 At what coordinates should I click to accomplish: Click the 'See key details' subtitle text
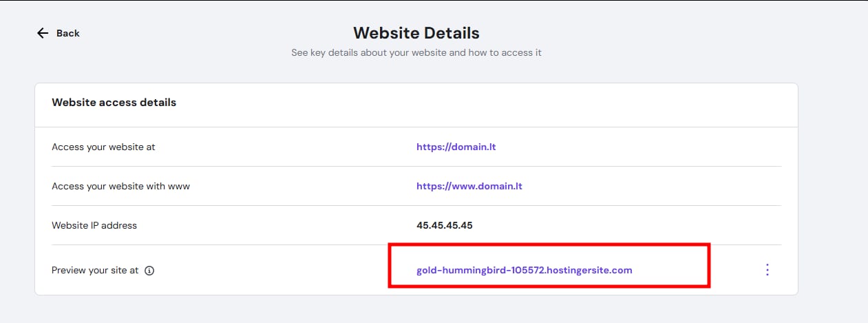pyautogui.click(x=416, y=52)
